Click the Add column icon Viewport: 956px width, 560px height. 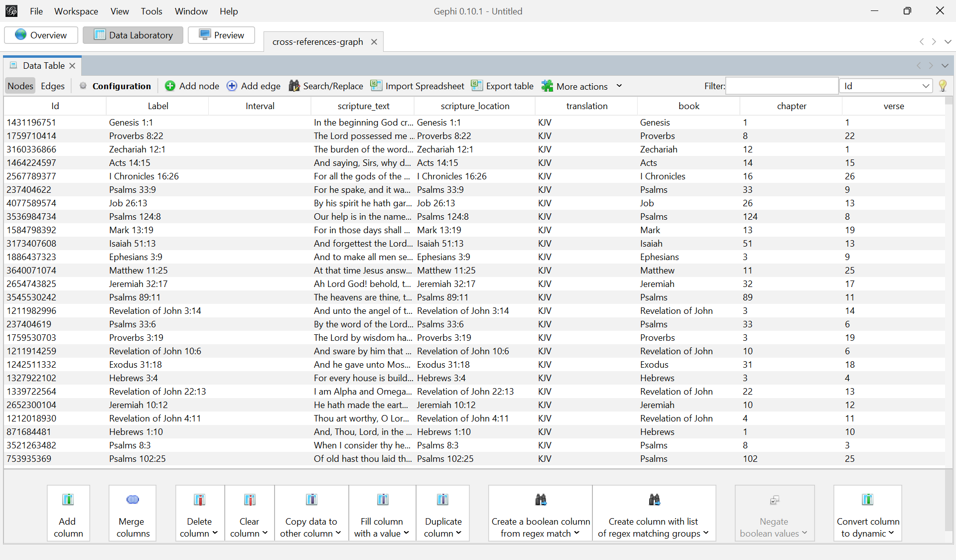click(68, 499)
